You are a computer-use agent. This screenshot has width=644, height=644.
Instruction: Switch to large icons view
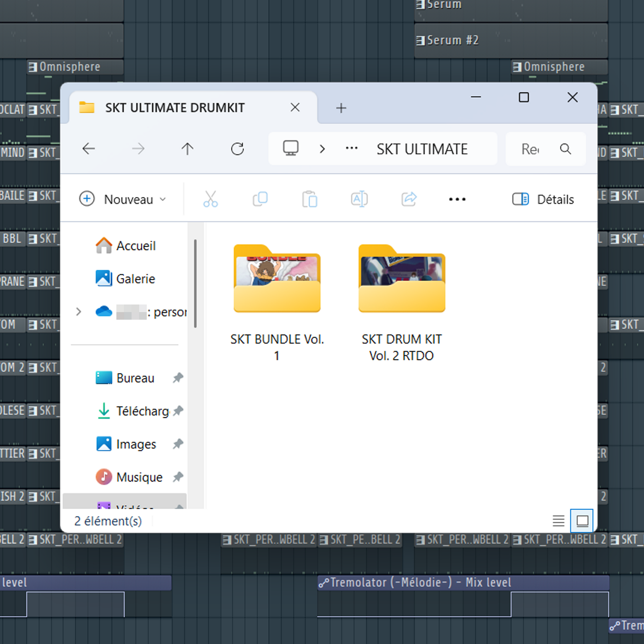582,521
